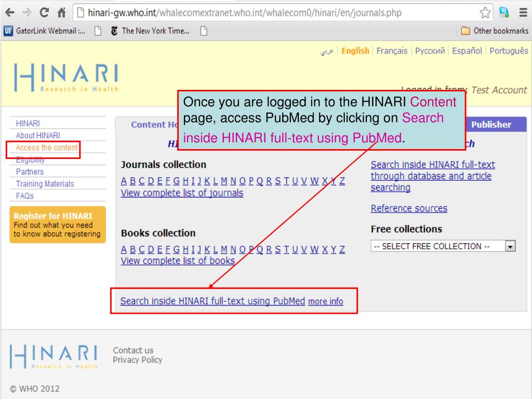
Task: Switch language to Русский
Action: pos(430,51)
